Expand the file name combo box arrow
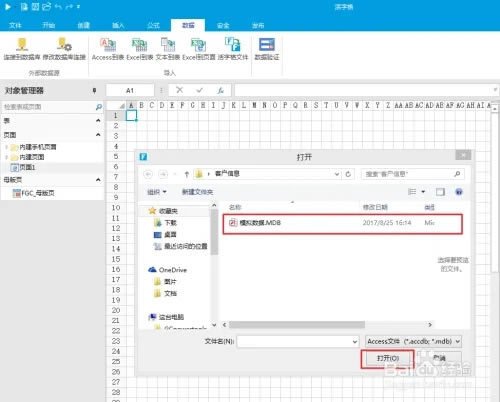The image size is (500, 402). (x=355, y=342)
